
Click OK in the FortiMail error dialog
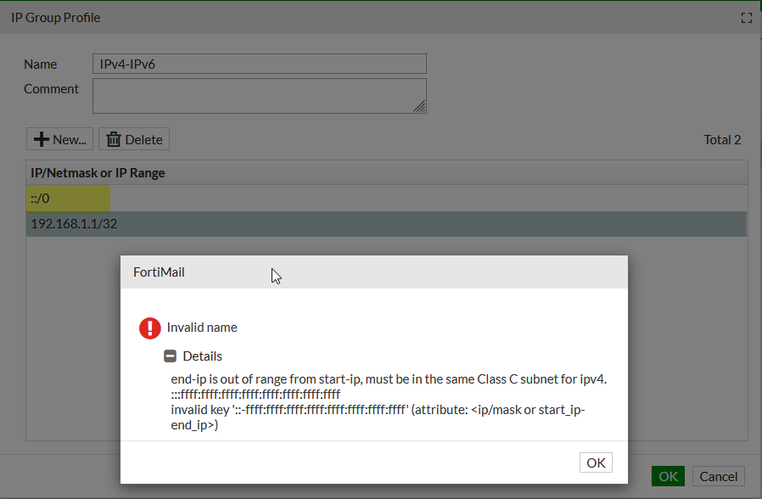point(596,463)
